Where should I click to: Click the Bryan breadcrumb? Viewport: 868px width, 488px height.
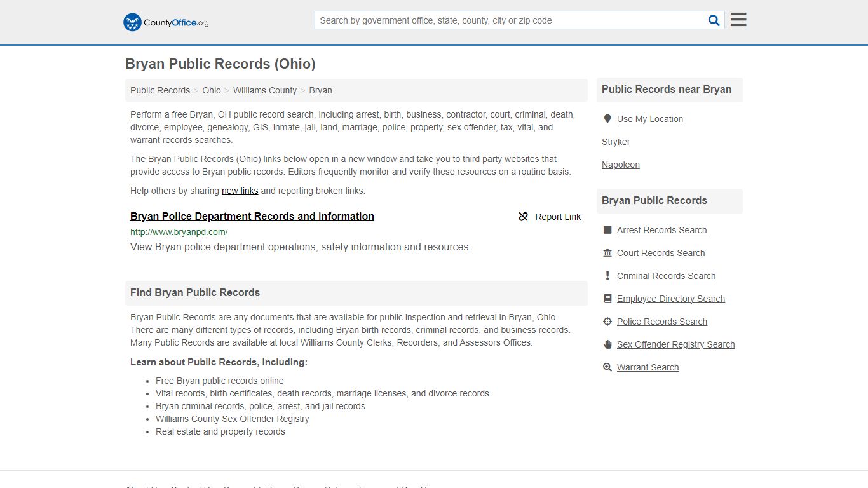(320, 90)
